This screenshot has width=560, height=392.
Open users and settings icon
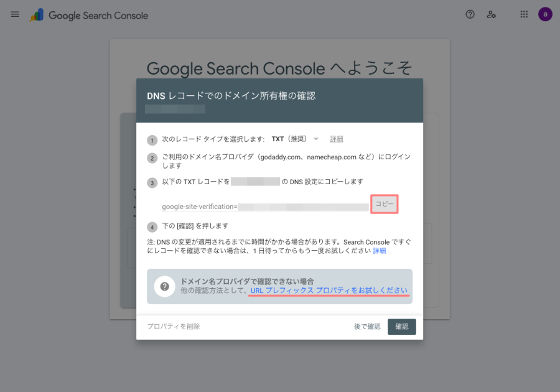coord(491,14)
